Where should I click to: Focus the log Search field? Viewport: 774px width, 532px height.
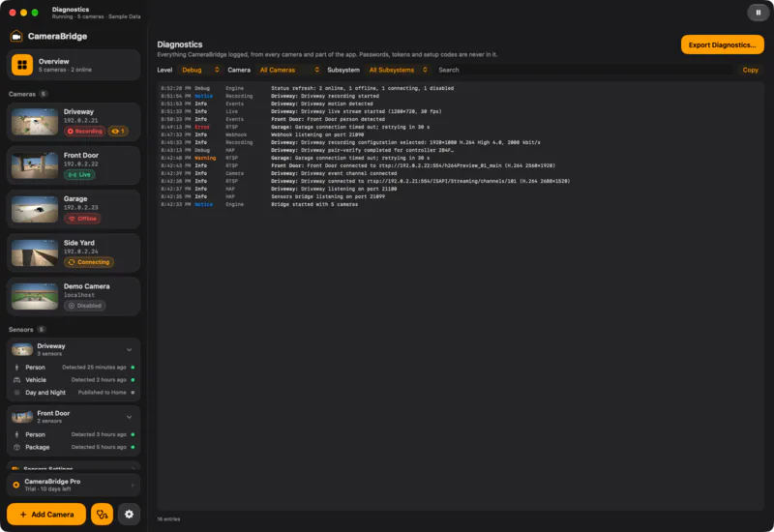(584, 70)
